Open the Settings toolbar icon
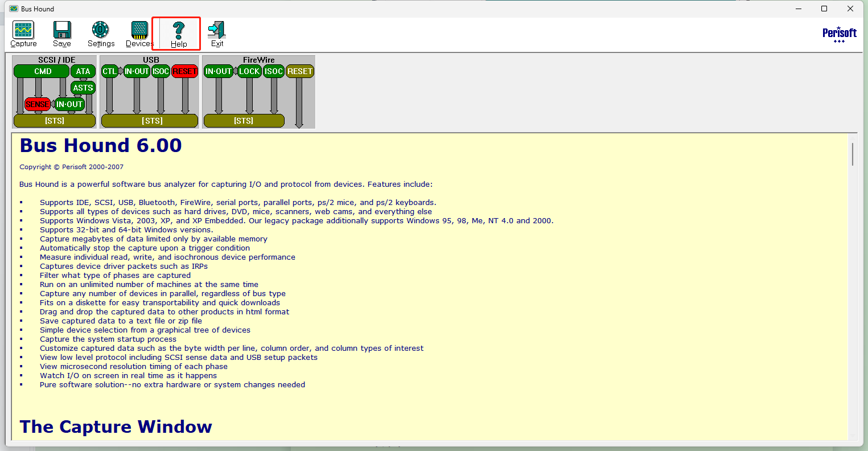Viewport: 868px width, 451px height. point(101,34)
